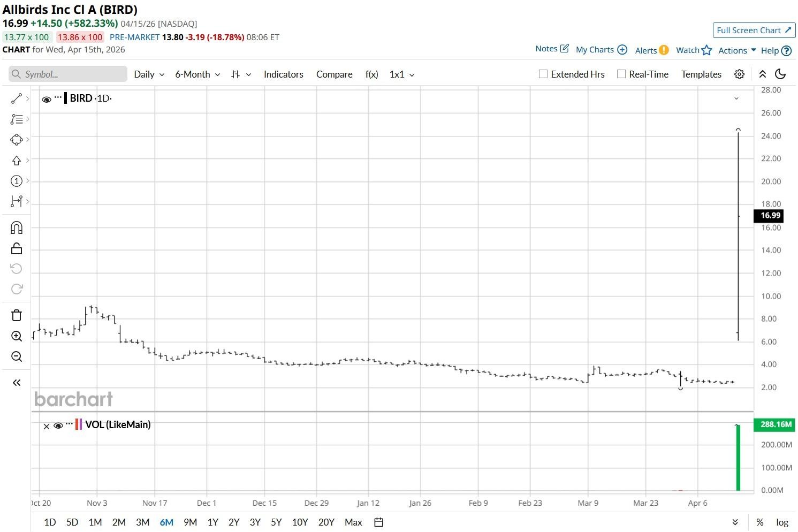Viewport: 798px width, 532px height.
Task: Add BIRD to Watch star icon
Action: coord(707,50)
